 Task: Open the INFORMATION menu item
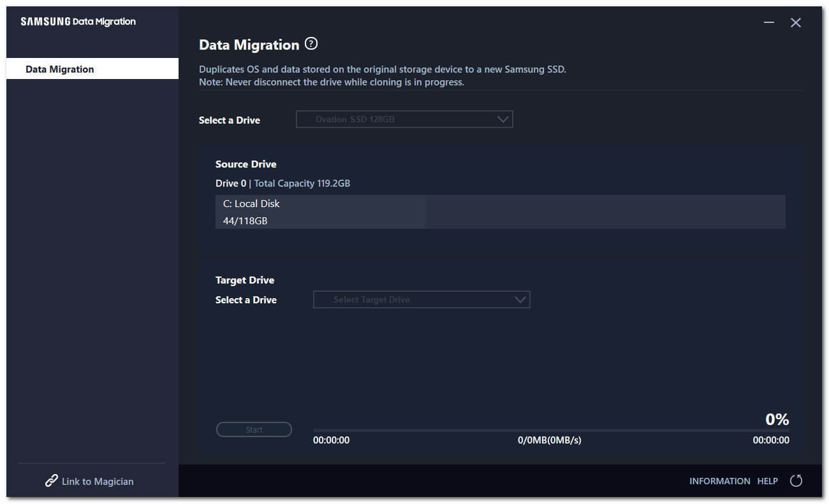(x=720, y=481)
